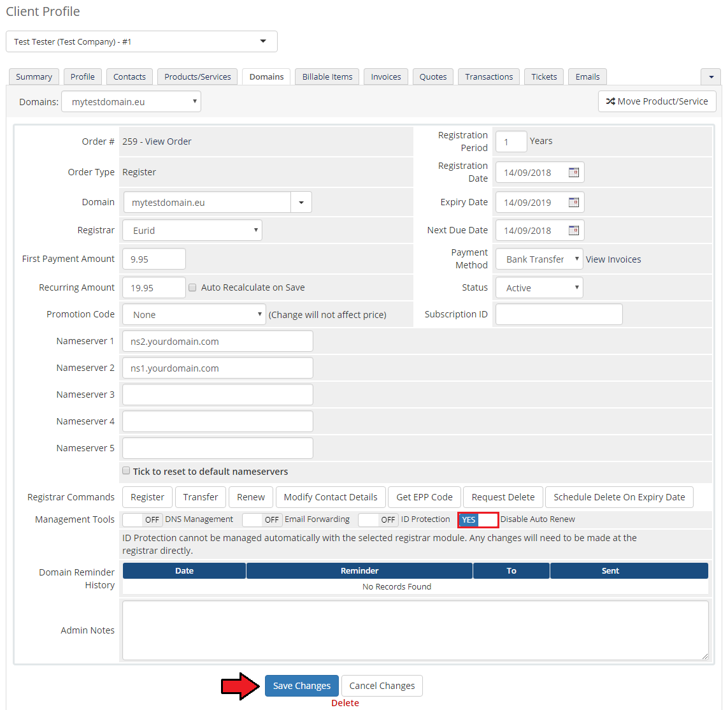Click the Recurring Amount field
This screenshot has height=710, width=728.
pos(154,287)
